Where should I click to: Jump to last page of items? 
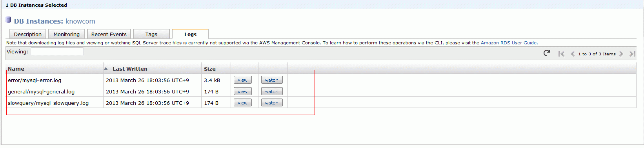click(x=632, y=54)
